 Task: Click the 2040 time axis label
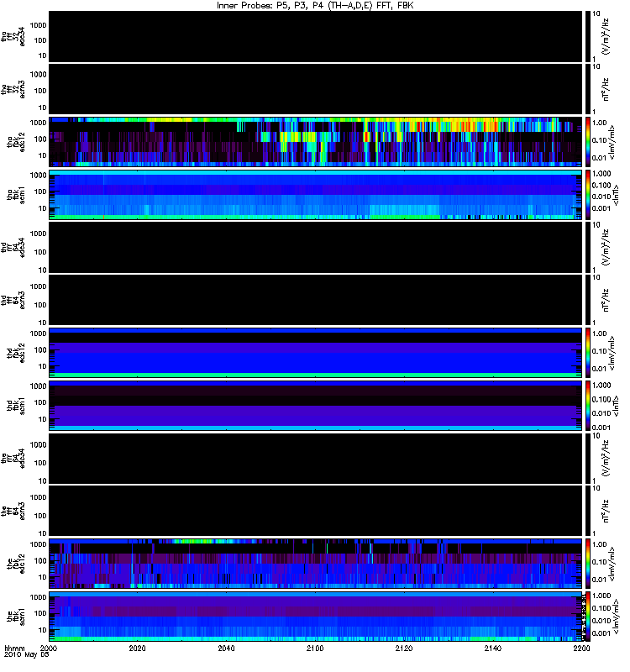(226, 648)
